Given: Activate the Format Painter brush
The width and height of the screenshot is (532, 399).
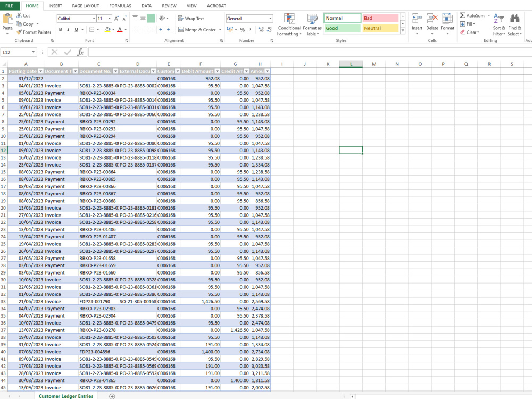Looking at the screenshot, I should click(19, 32).
